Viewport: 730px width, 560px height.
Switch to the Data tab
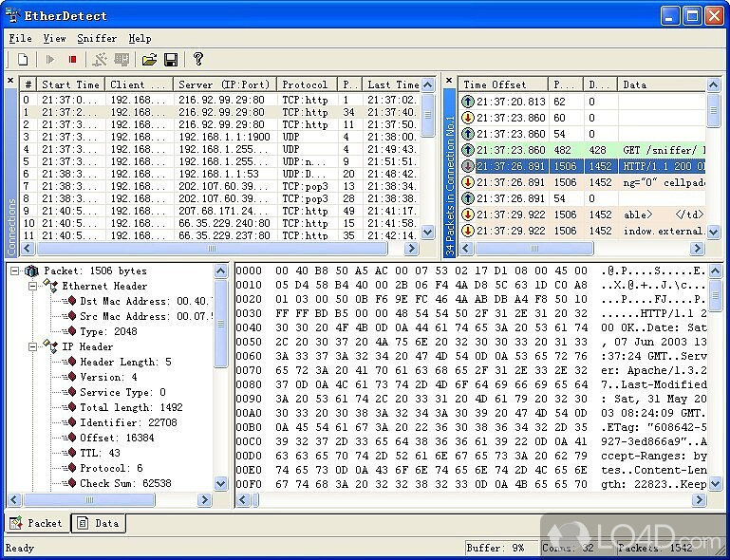point(97,523)
